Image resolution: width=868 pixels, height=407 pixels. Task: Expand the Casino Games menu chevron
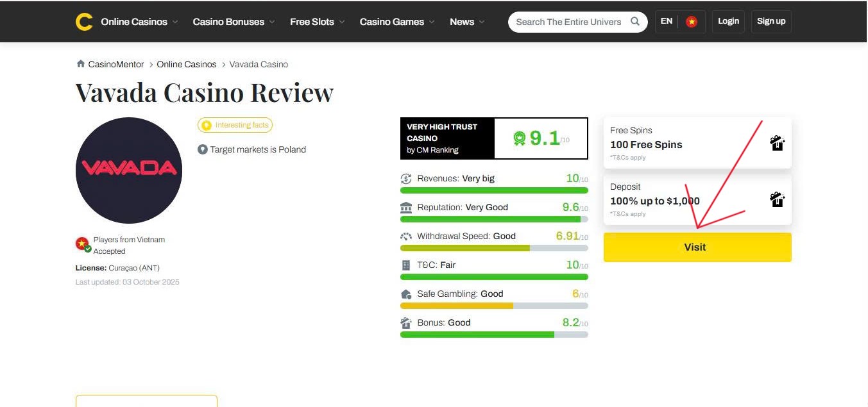[432, 22]
